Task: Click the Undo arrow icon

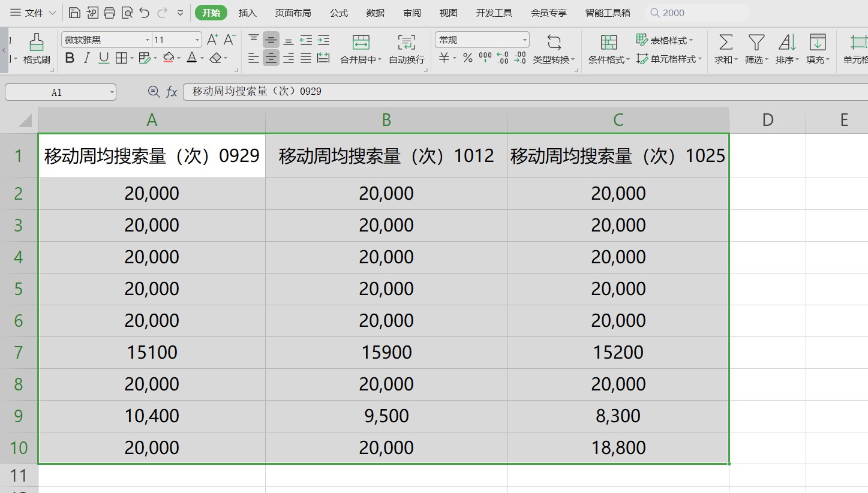Action: point(144,13)
